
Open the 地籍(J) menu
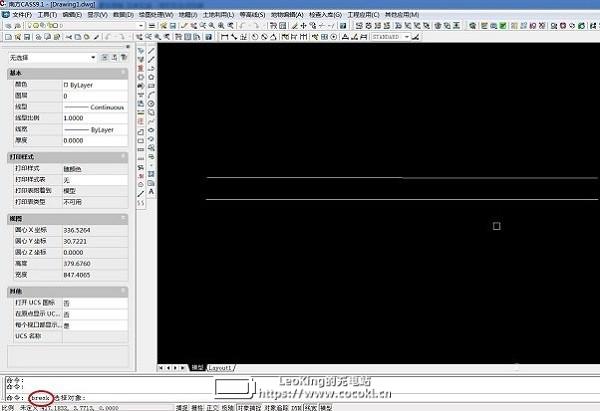click(188, 15)
